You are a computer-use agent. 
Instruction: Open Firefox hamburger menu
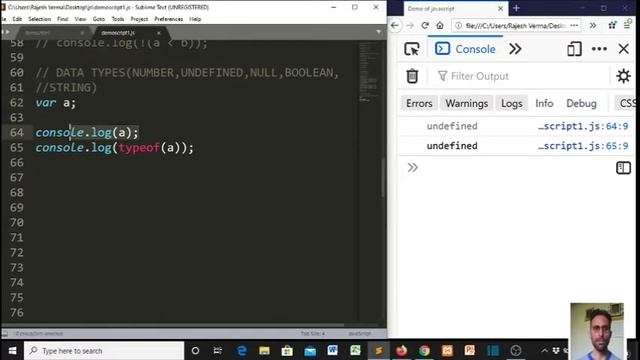627,25
